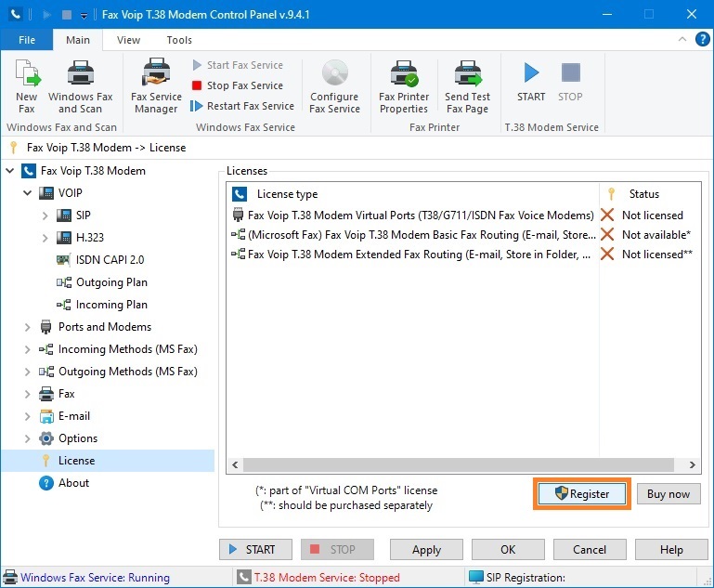Expand the Fax tree node
Viewport: 714px width, 588px height.
(27, 394)
